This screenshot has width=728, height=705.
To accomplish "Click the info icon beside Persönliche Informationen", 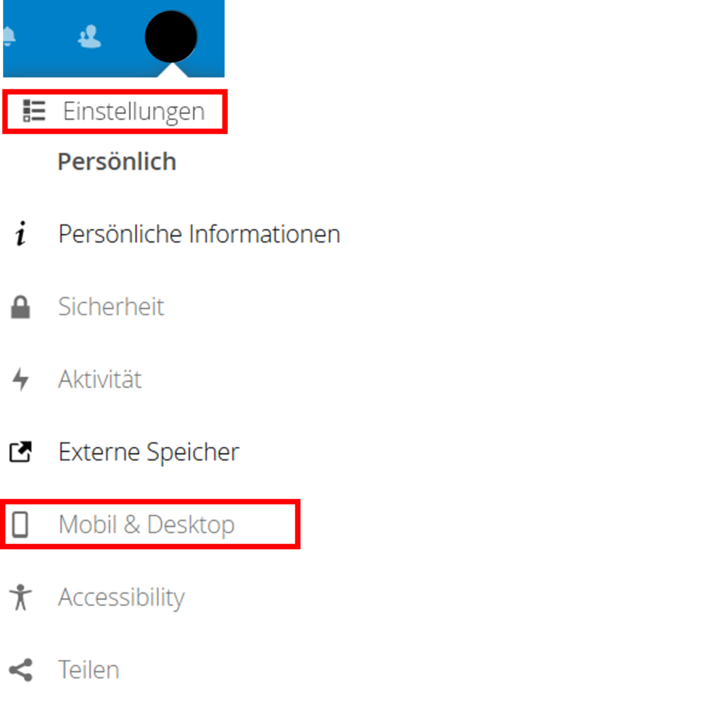I will tap(21, 234).
